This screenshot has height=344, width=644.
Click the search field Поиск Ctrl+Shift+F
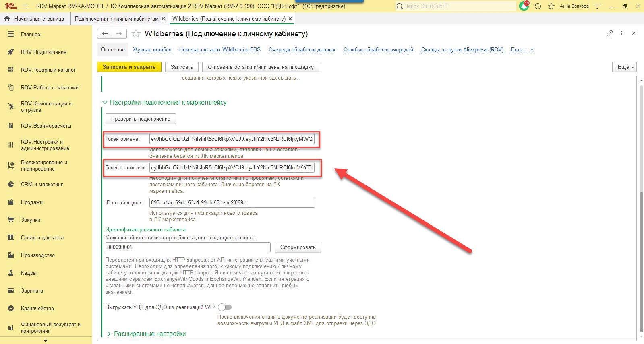pyautogui.click(x=456, y=6)
